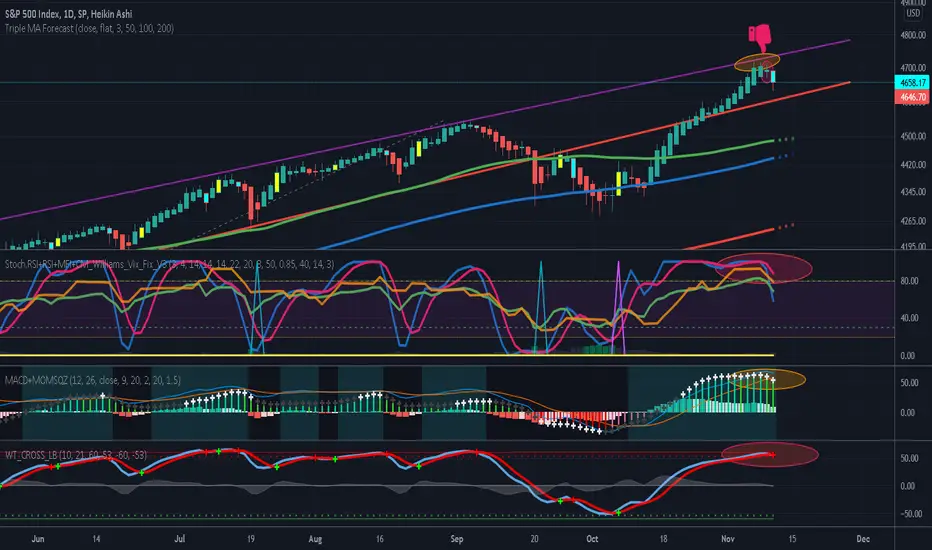Select the orange ellipse around the price top
Viewport: 932px width, 550px height.
pos(757,63)
